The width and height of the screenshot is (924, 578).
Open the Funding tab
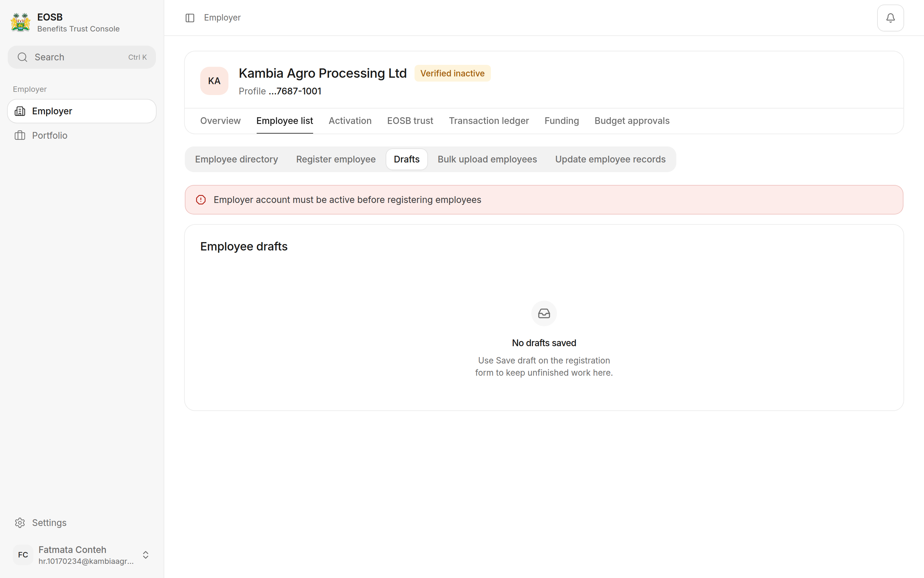click(561, 121)
